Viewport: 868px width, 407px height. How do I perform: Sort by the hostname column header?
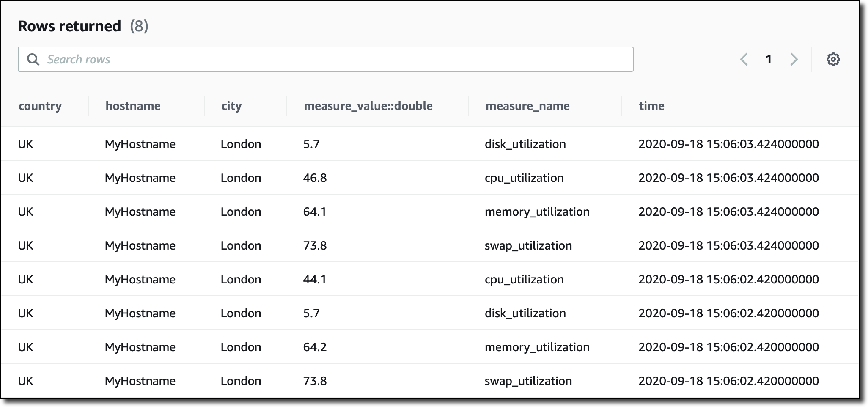[133, 106]
